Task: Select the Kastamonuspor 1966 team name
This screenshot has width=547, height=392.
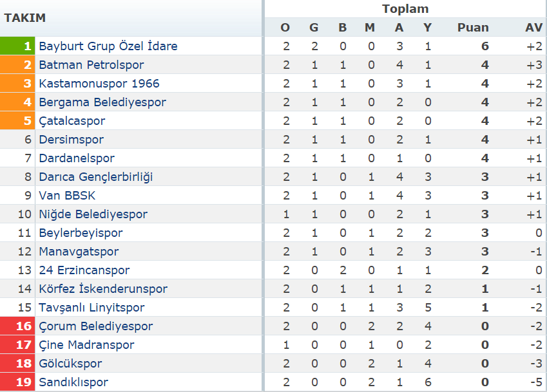Action: [99, 84]
